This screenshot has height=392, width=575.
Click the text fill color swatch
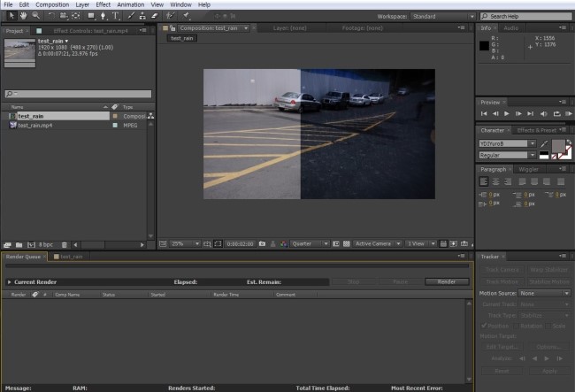point(558,146)
